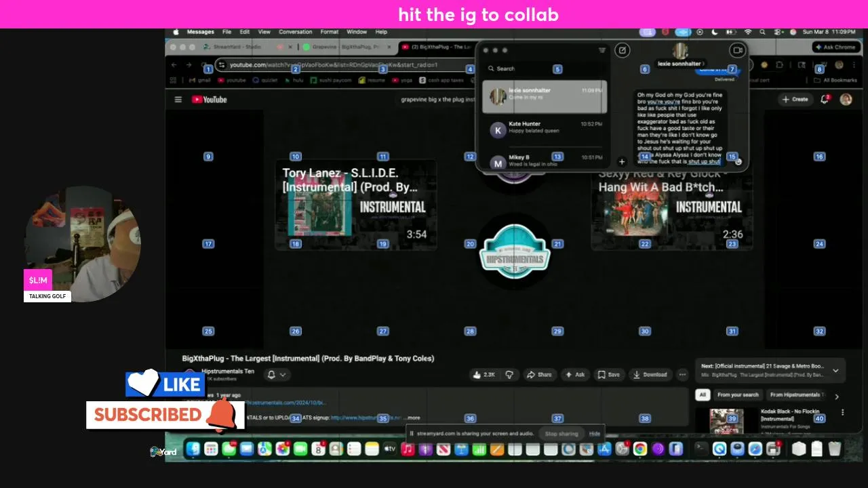Screen dimensions: 868x488
Task: Open YouTube notifications bell
Action: (825, 99)
